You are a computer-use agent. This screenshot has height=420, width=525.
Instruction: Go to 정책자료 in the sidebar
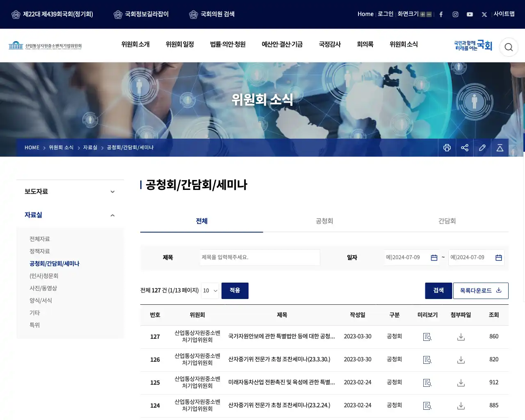point(40,251)
